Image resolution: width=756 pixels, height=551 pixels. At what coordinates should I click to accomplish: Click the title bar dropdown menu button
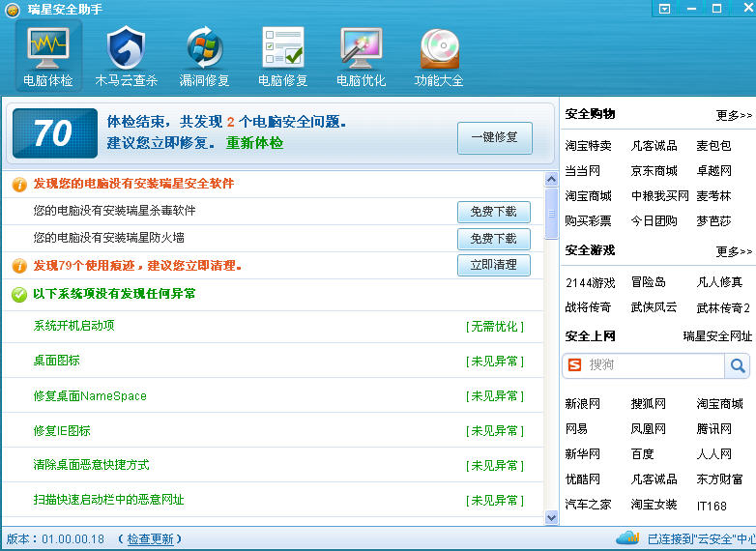pyautogui.click(x=665, y=8)
